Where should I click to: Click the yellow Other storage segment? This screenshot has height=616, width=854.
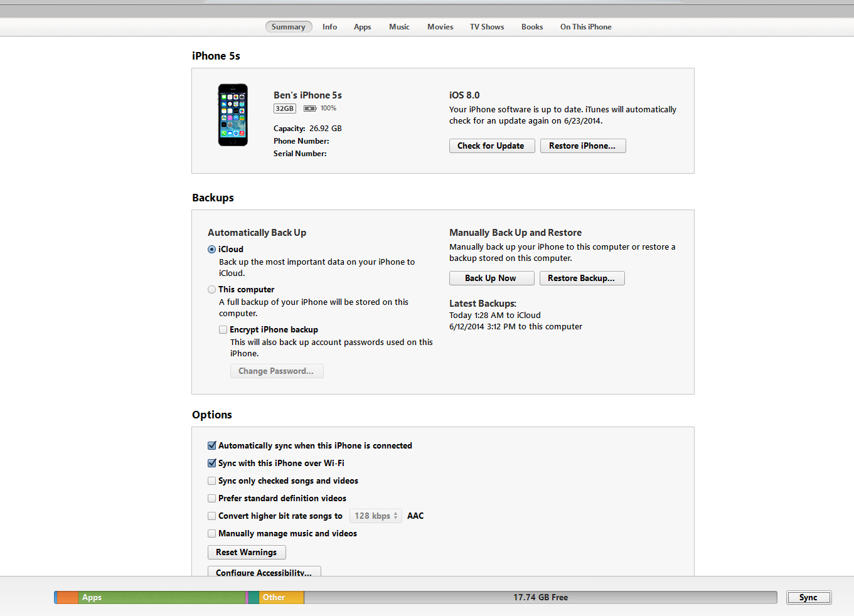click(x=281, y=597)
